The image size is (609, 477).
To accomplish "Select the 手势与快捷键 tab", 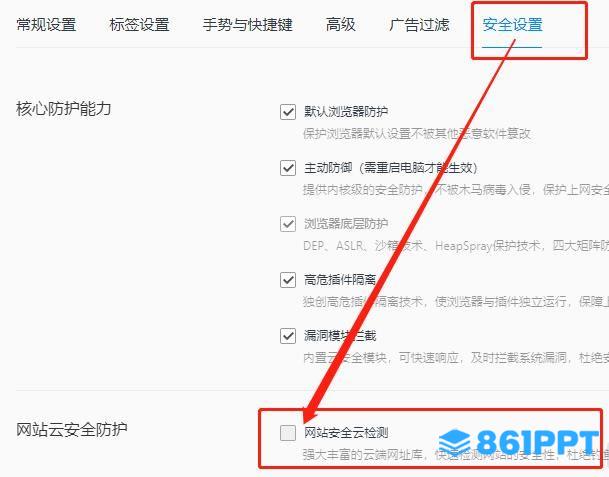I will point(247,24).
